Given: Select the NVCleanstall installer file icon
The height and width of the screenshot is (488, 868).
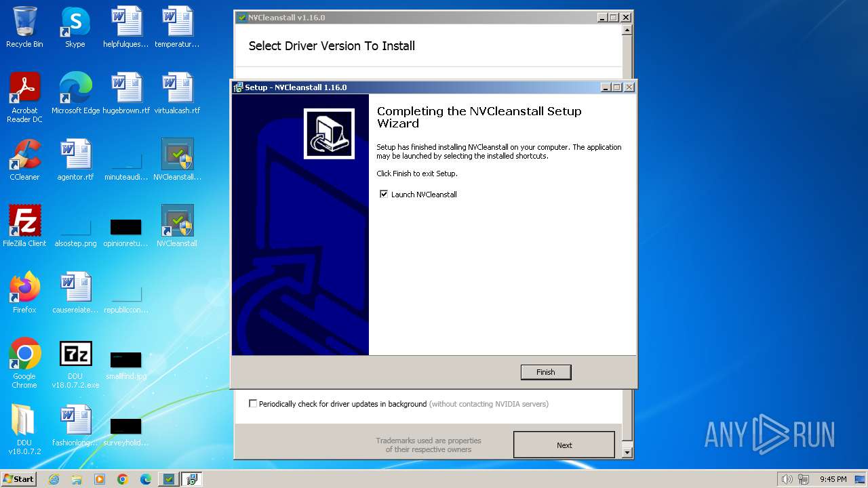Looking at the screenshot, I should click(x=177, y=160).
